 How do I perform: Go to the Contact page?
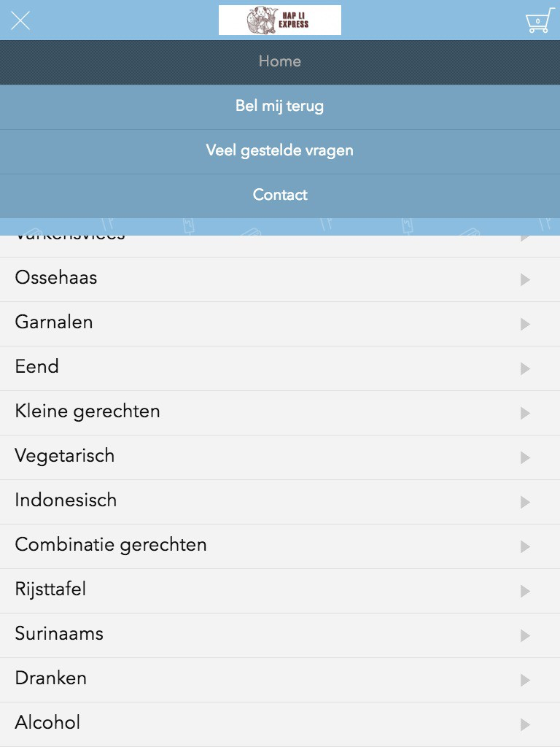pos(280,196)
